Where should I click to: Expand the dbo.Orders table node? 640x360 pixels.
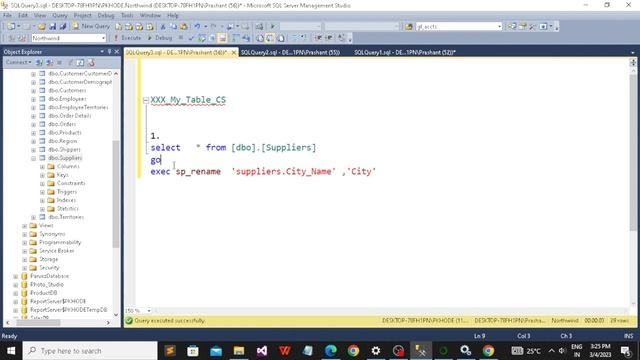point(33,124)
